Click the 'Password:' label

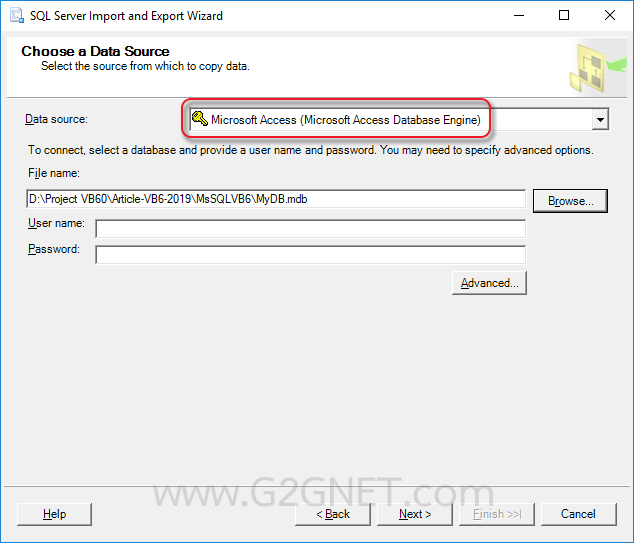point(54,249)
